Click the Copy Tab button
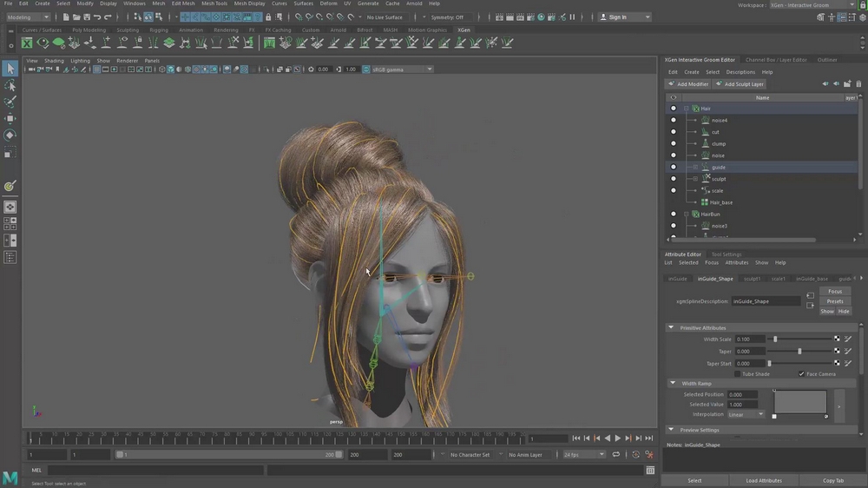Image resolution: width=868 pixels, height=488 pixels. tap(832, 480)
